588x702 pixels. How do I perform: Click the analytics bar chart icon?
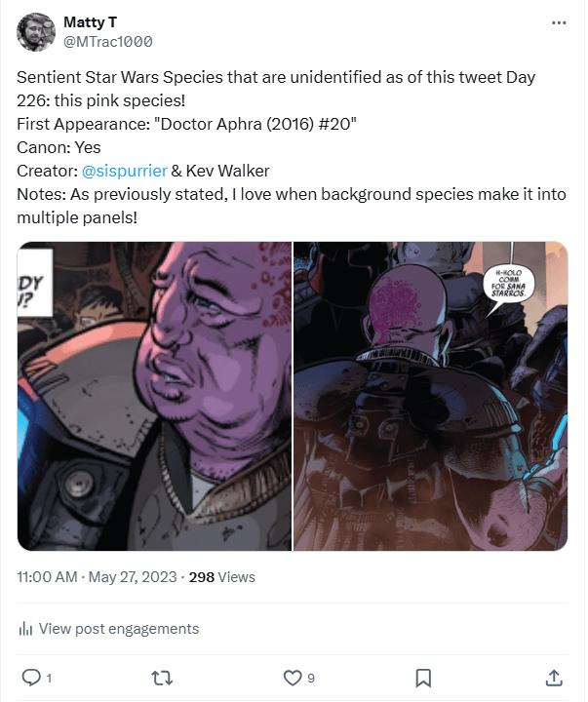pyautogui.click(x=26, y=629)
